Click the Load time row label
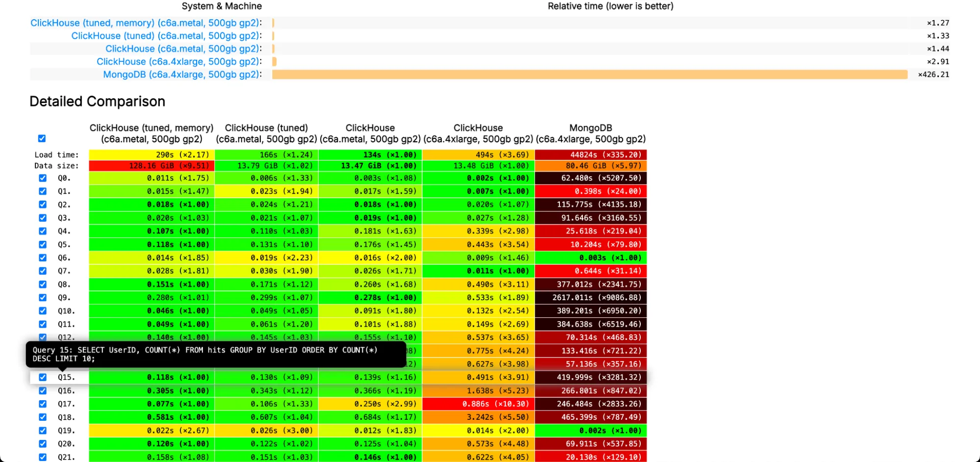The width and height of the screenshot is (980, 462). [56, 155]
